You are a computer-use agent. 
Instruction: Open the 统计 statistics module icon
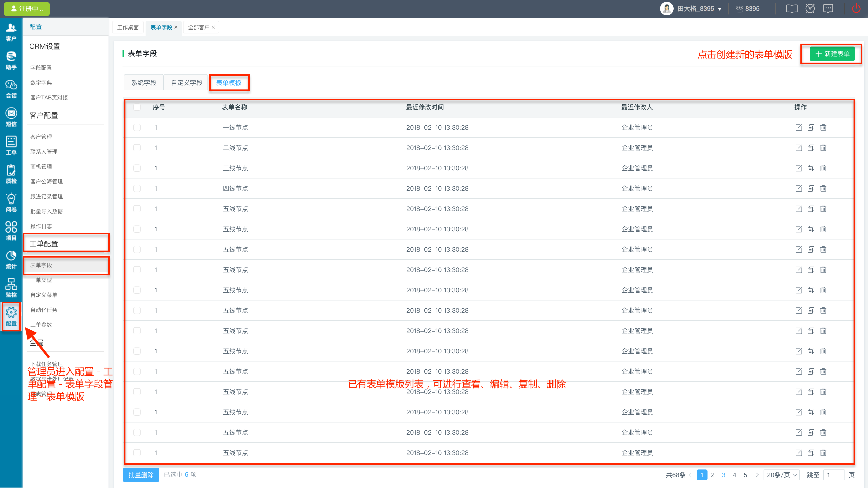coord(11,260)
